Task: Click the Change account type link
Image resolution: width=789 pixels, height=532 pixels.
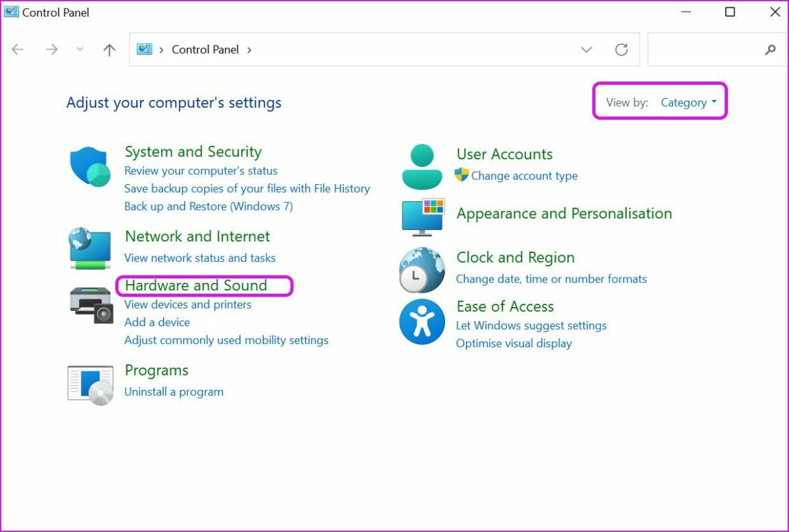Action: pyautogui.click(x=524, y=176)
